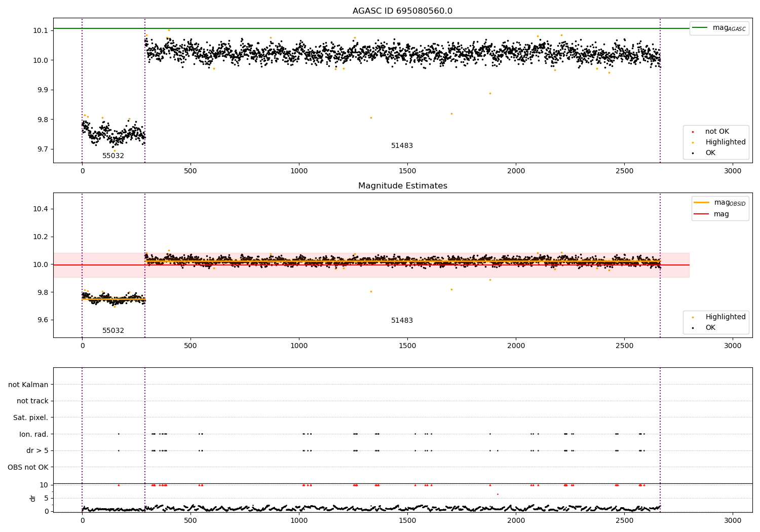Image resolution: width=760 pixels, height=532 pixels.
Task: Click the 'Magnitude Estimates' plot title
Action: [x=402, y=186]
